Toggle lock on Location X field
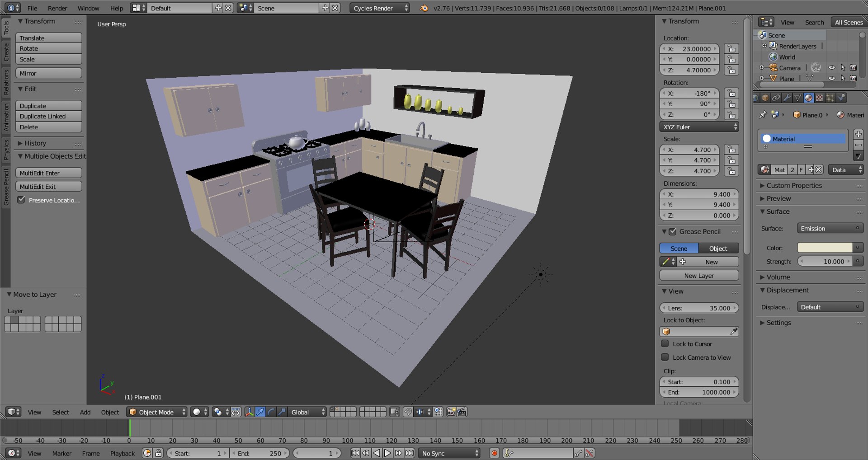The width and height of the screenshot is (868, 460). coord(731,49)
